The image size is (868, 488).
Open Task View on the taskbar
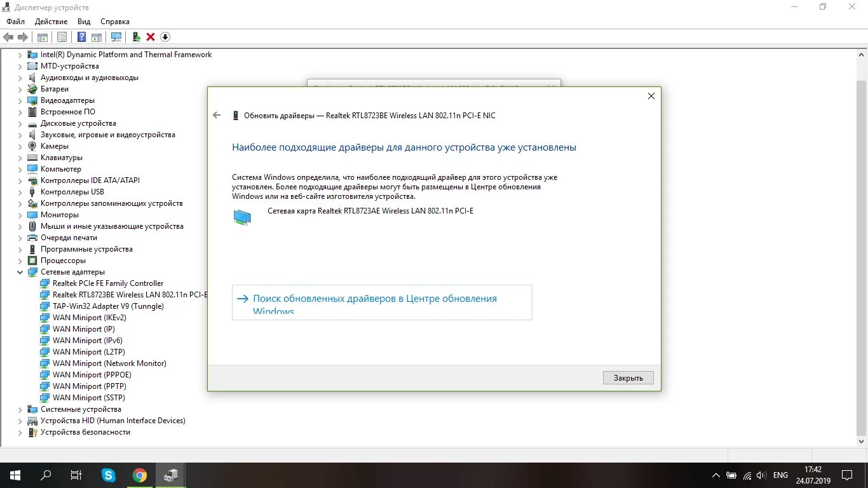click(76, 475)
